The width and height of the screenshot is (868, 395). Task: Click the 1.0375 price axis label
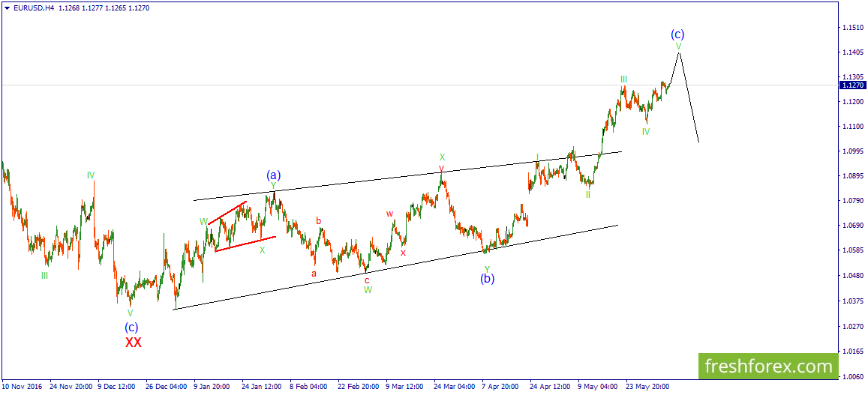coord(852,301)
